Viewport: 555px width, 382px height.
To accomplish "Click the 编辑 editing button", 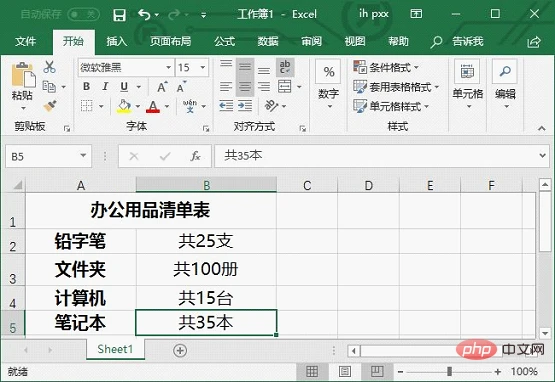I will click(x=505, y=85).
